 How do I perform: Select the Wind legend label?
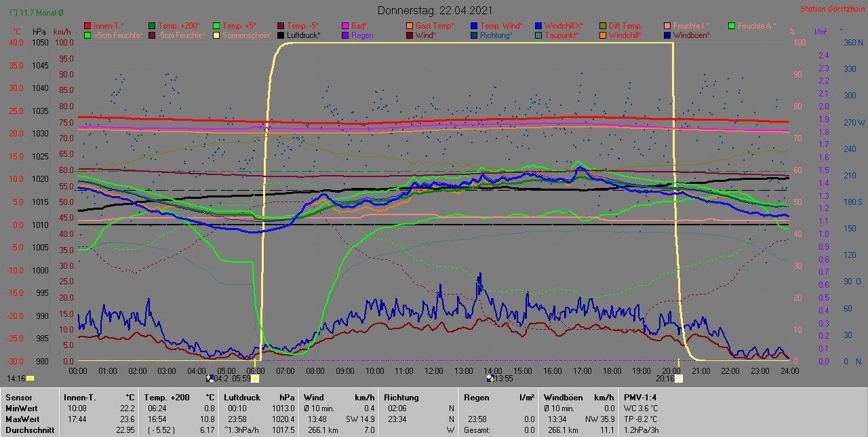(x=426, y=35)
